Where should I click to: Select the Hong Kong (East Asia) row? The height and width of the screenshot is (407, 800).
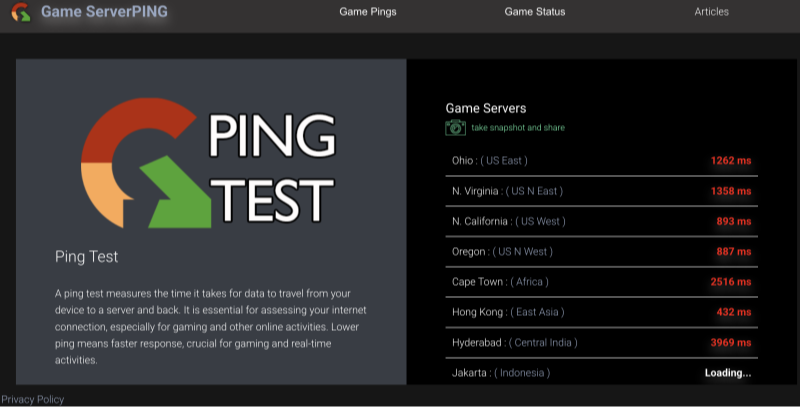(602, 312)
